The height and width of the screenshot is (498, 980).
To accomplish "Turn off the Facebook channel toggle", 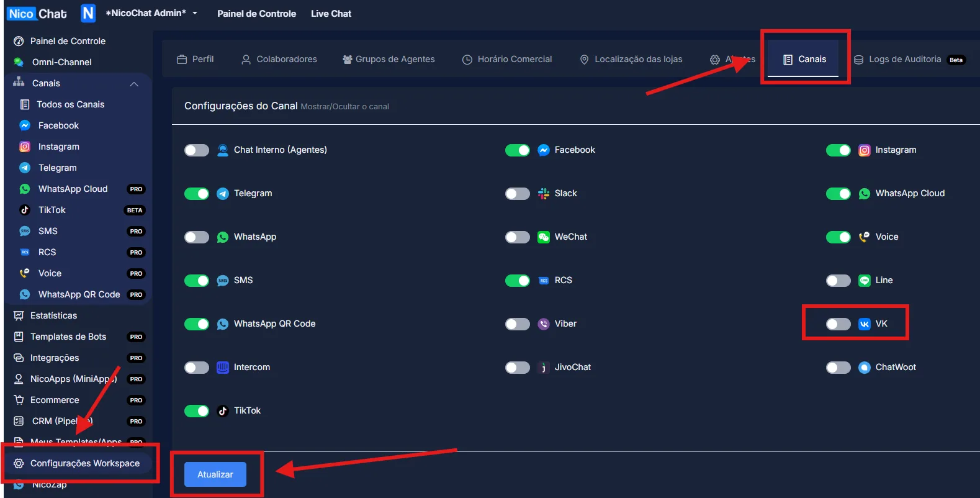I will click(518, 150).
